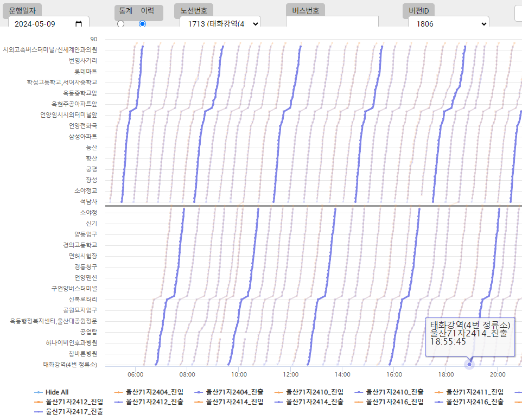
Task: Expand the 노선번호 route dropdown
Action: 220,24
